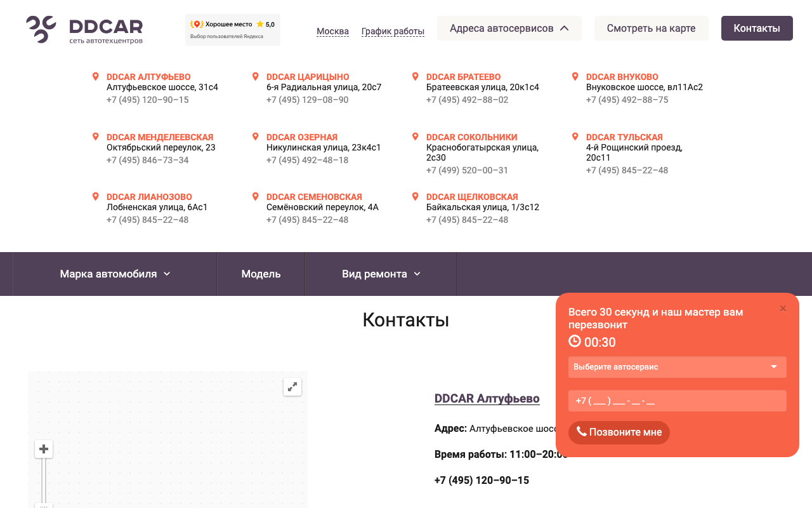Viewport: 812px width, 508px height.
Task: Click the pin icon beside DDCAR Озерная
Action: pos(256,137)
